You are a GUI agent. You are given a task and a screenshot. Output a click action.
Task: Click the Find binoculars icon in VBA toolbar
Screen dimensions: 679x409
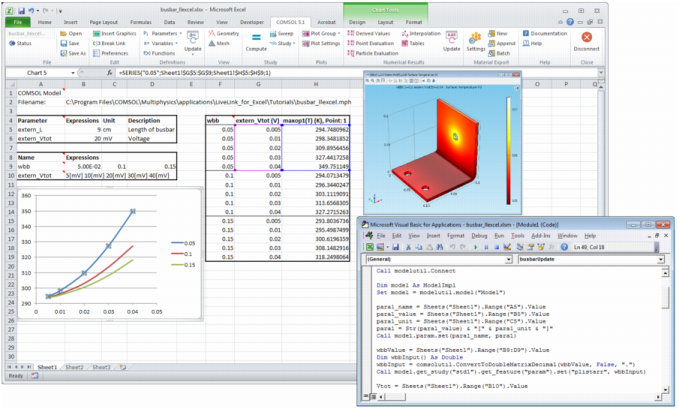tap(440, 247)
